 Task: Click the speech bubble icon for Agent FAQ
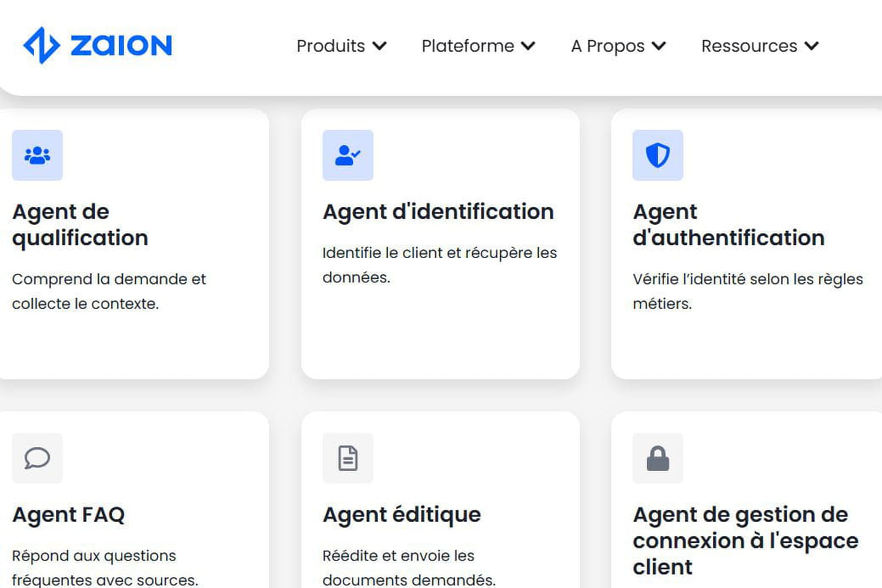37,459
